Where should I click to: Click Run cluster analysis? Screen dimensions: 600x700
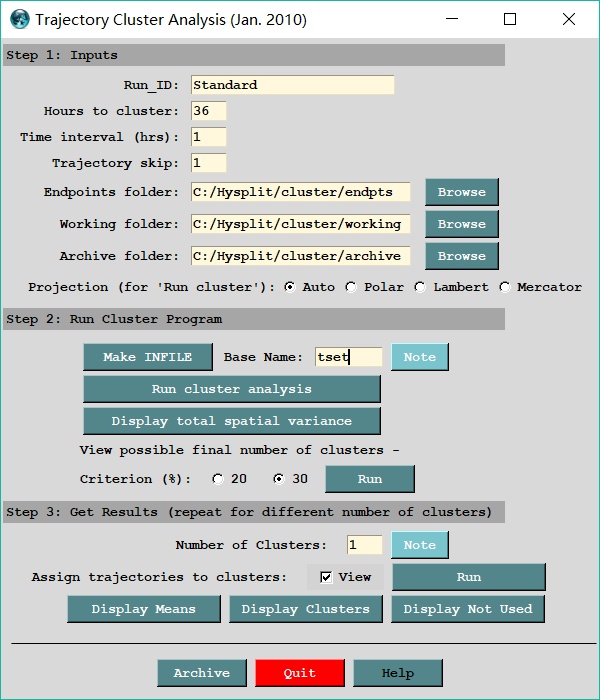pyautogui.click(x=232, y=389)
